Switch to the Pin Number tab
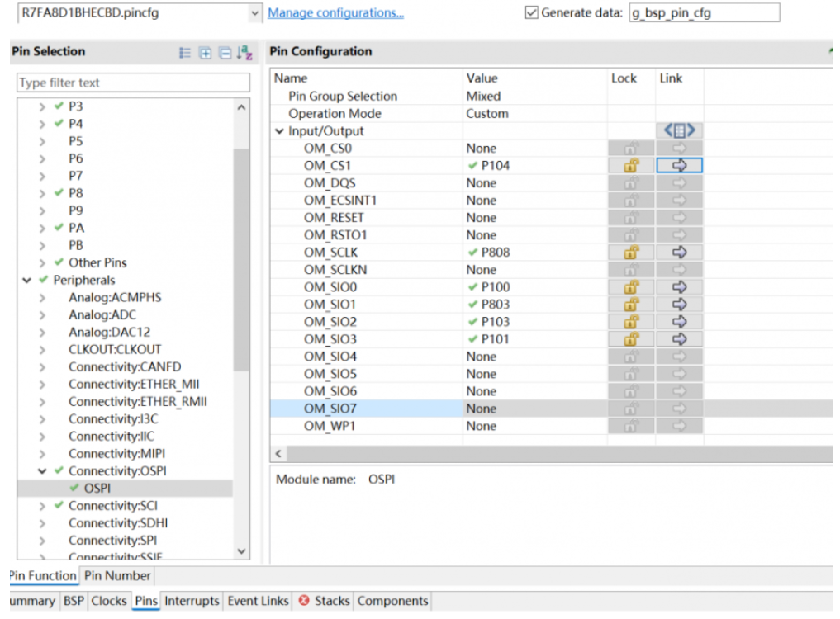This screenshot has height=619, width=840. point(118,575)
